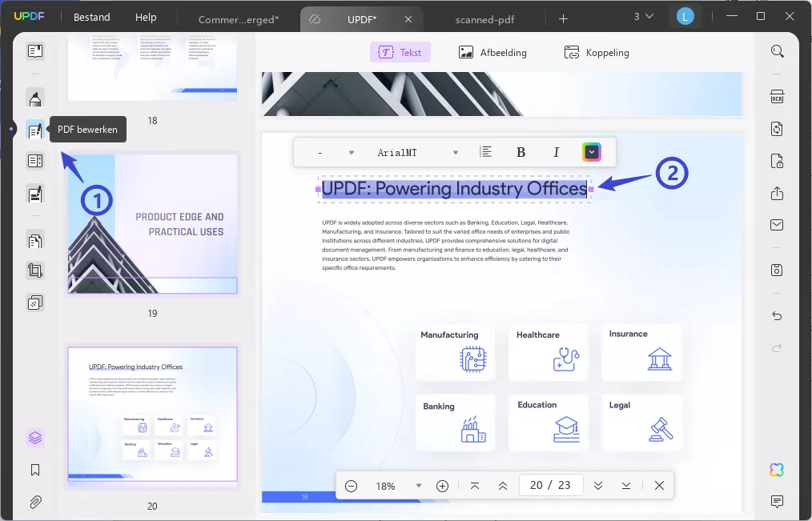Open the Convert PDF export icon
812x521 pixels.
[x=777, y=129]
